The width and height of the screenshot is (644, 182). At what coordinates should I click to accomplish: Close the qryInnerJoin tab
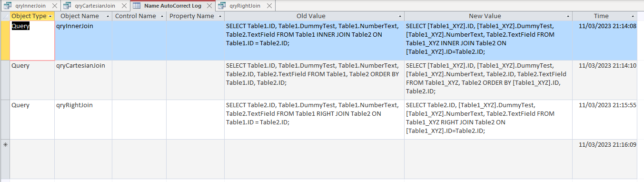click(x=55, y=6)
